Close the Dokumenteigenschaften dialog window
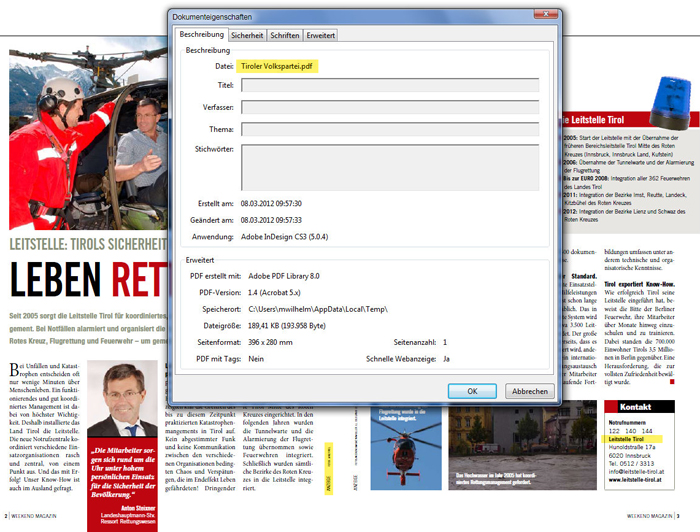Image resolution: width=700 pixels, height=532 pixels. (546, 14)
